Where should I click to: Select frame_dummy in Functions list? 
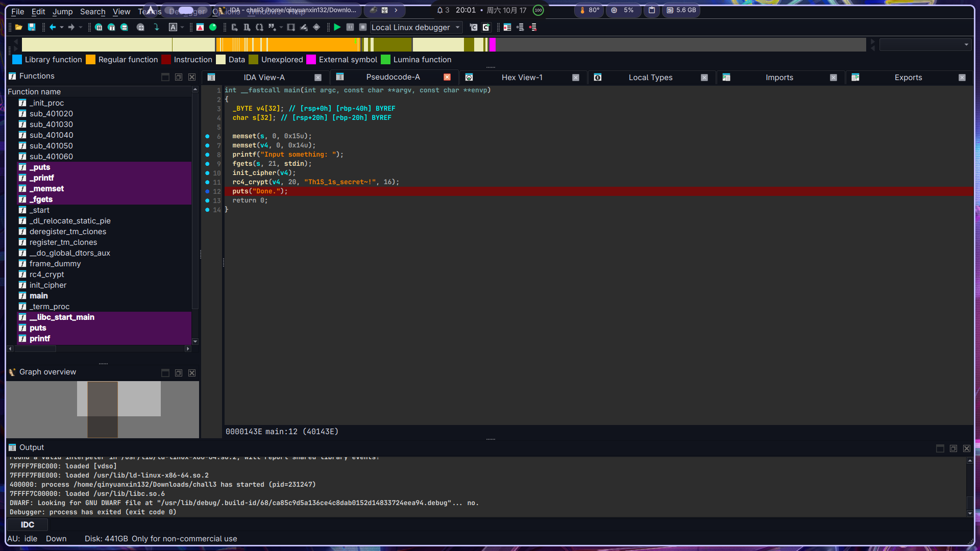point(55,264)
